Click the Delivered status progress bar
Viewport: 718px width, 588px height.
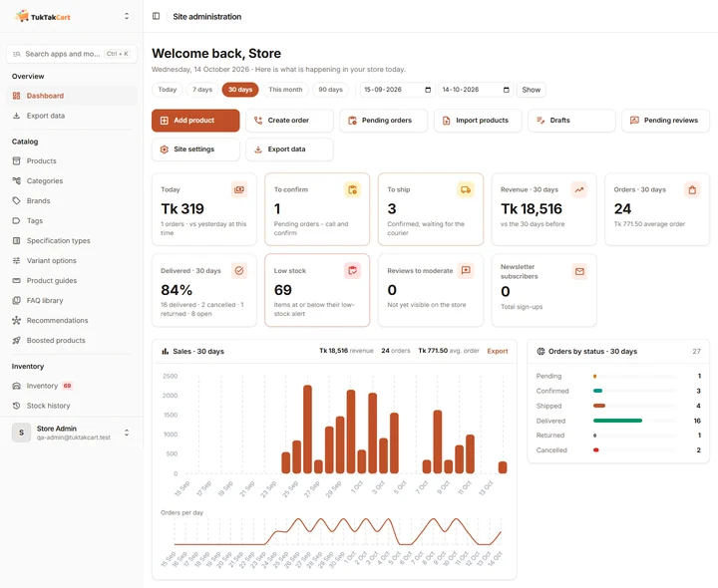[634, 421]
